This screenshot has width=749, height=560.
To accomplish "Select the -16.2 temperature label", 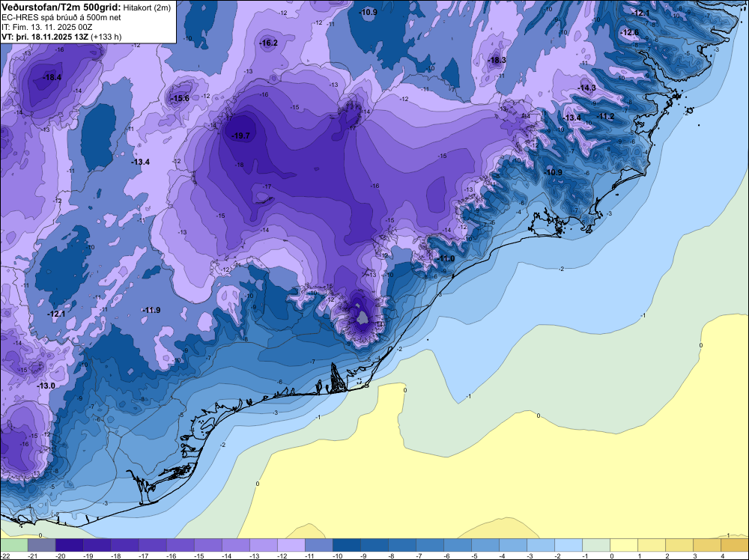I will click(x=268, y=43).
